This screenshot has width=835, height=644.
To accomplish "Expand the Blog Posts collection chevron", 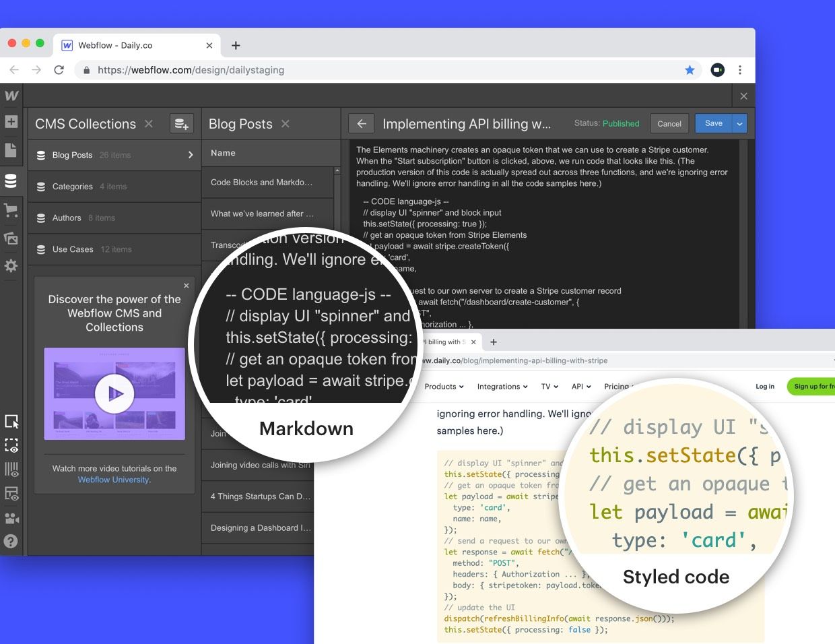I will tap(191, 155).
